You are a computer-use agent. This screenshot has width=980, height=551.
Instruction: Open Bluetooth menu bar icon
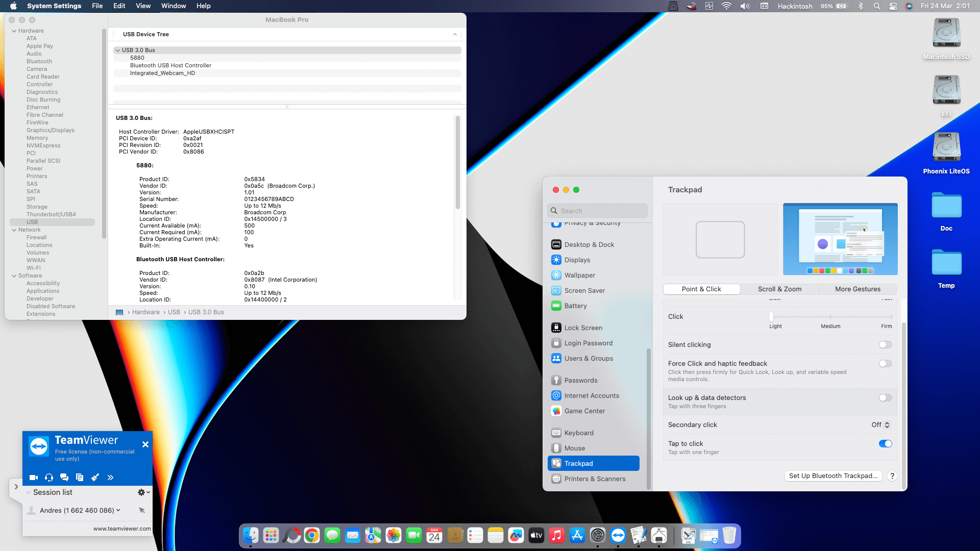point(861,6)
